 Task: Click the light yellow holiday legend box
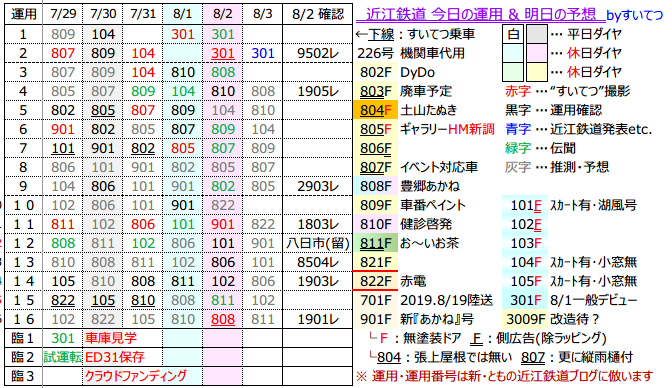pyautogui.click(x=537, y=72)
